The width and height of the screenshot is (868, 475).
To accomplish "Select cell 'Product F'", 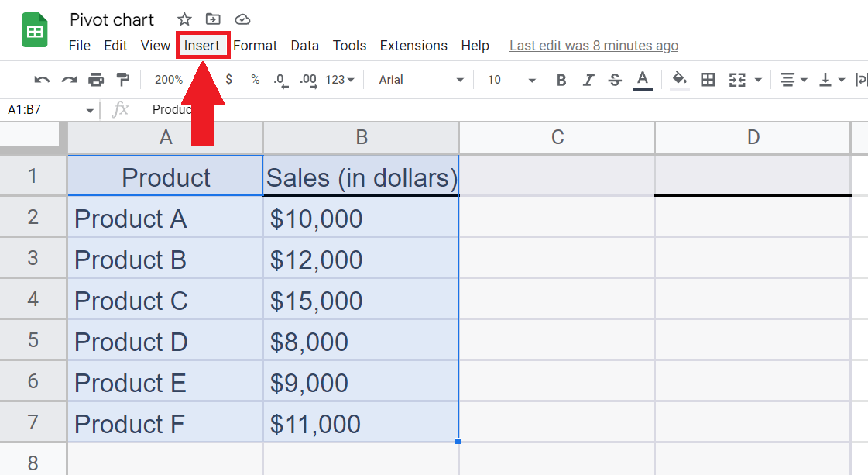I will pyautogui.click(x=165, y=422).
